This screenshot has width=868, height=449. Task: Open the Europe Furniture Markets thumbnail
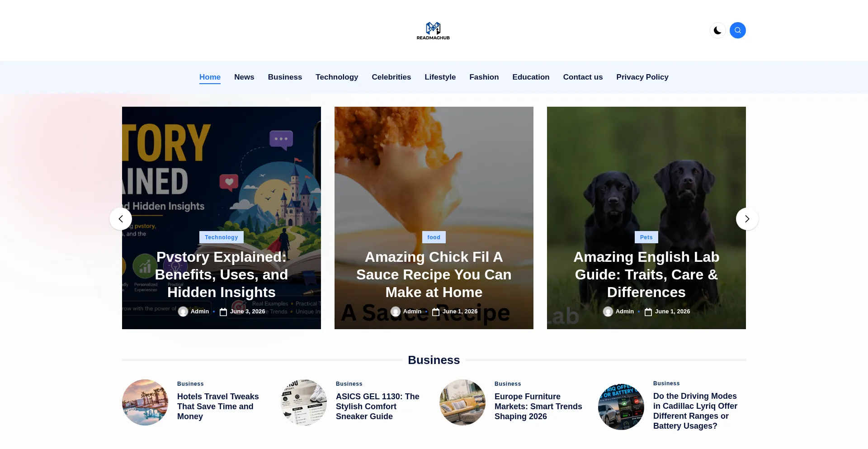click(x=462, y=402)
